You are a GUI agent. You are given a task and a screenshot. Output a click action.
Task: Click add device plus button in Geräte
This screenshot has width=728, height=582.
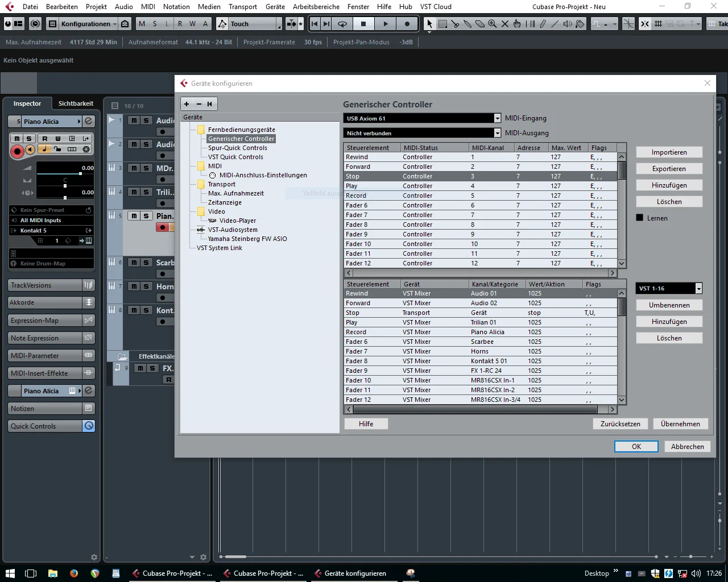187,104
